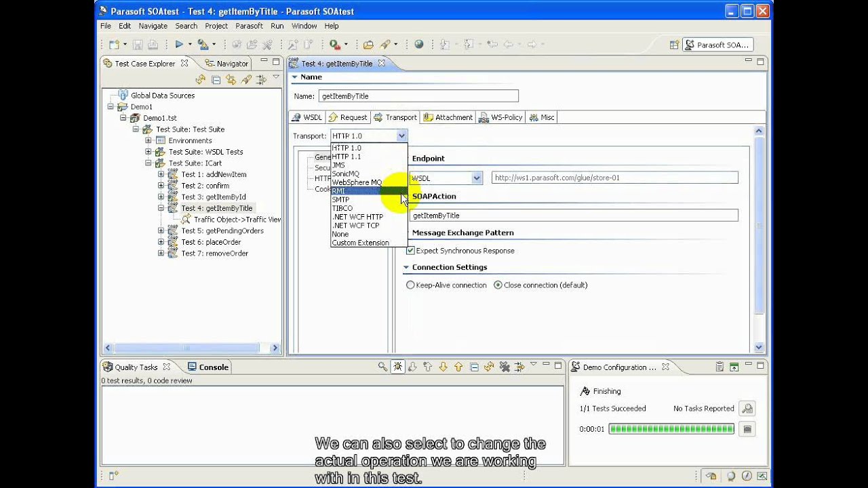868x488 pixels.
Task: Click the Run Test play icon
Action: coord(179,44)
